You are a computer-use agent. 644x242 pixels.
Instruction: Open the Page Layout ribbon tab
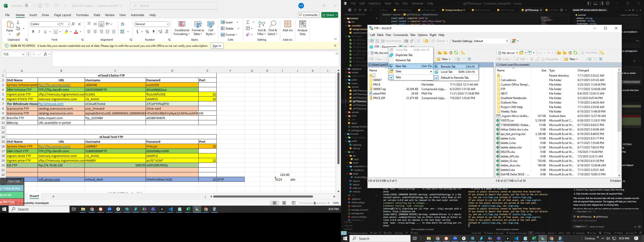(63, 15)
